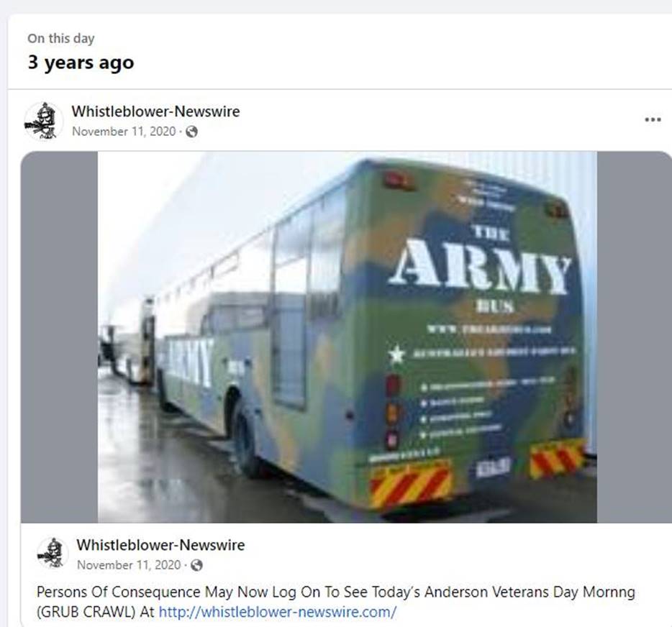Open the Army Bus photo

347,337
